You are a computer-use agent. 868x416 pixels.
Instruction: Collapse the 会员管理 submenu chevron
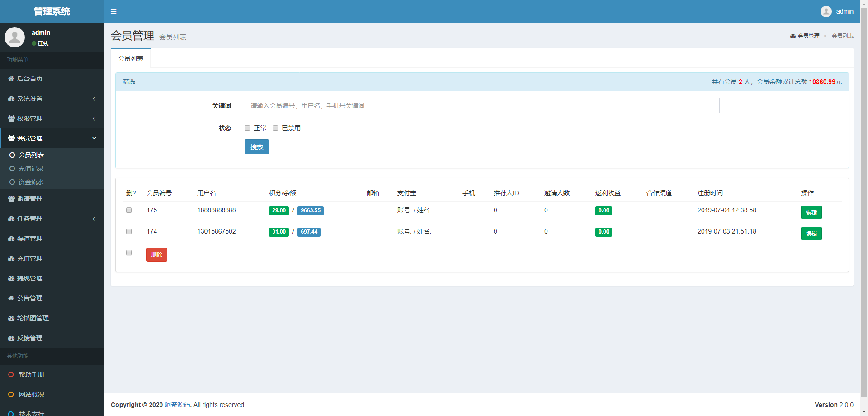(94, 138)
